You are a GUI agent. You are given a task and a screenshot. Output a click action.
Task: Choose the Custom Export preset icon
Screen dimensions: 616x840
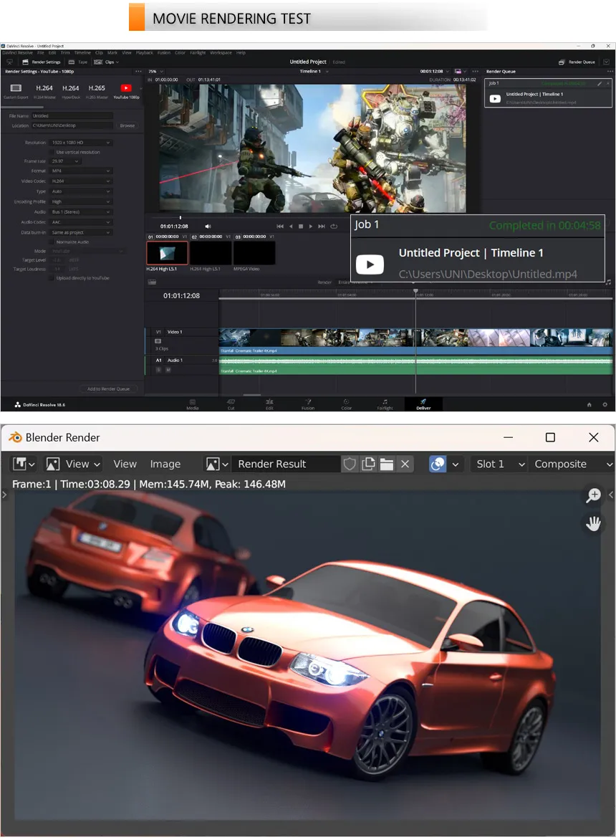coord(16,88)
